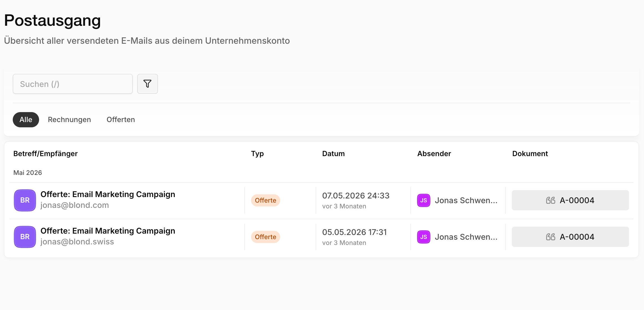Open document A-00004 in the jonas@blond.swiss row

pos(570,237)
